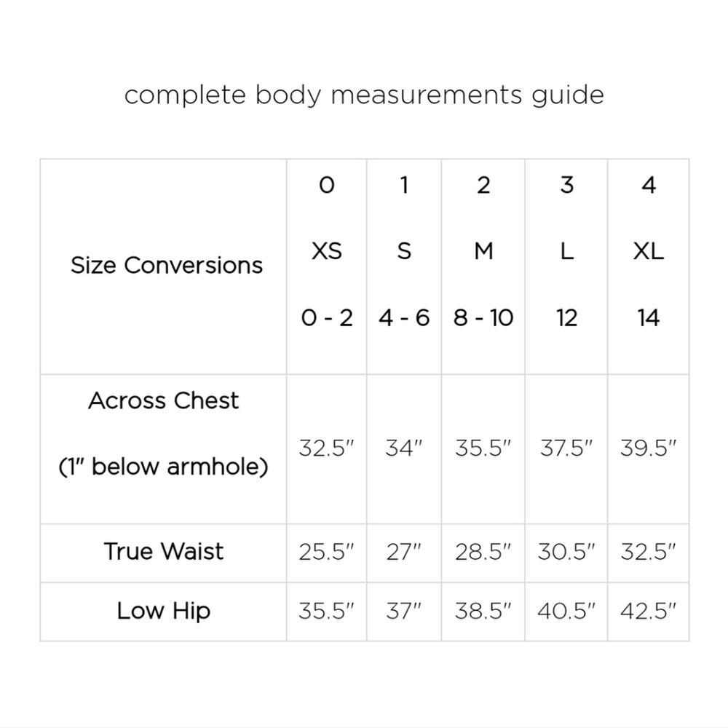Click the 'True Waist' row label
Viewport: 728px width, 728px height.
[x=163, y=552]
